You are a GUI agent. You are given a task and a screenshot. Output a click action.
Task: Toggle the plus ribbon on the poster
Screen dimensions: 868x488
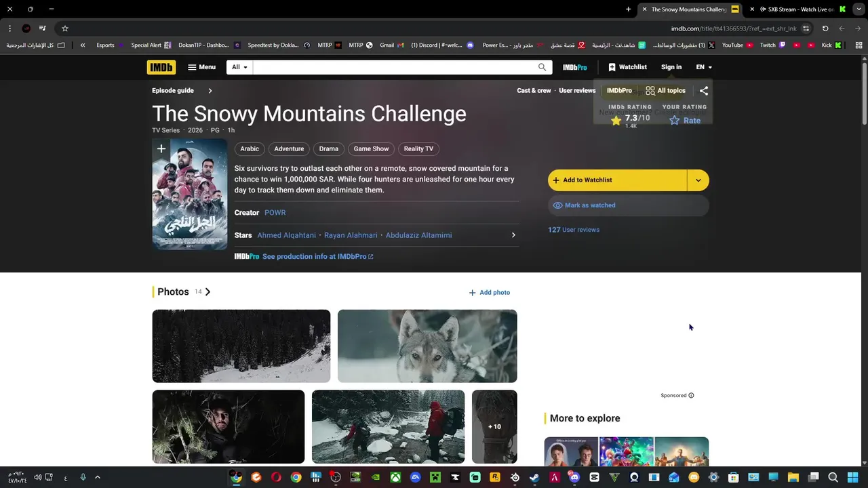161,148
